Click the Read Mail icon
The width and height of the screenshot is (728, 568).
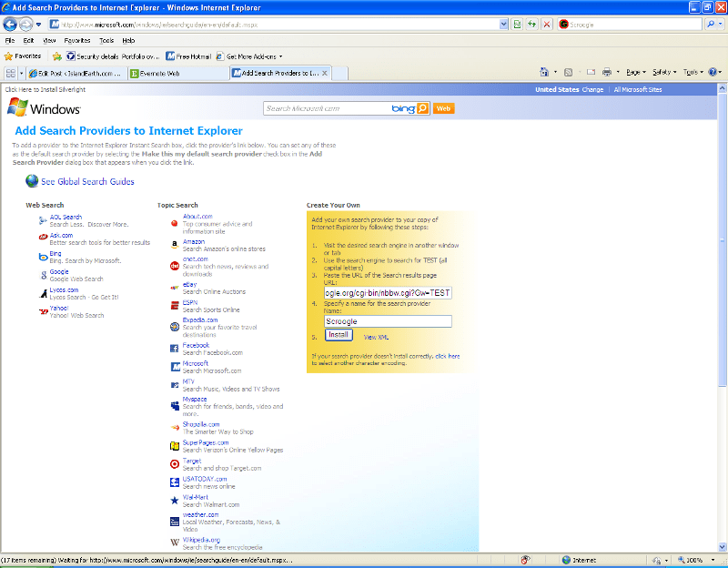click(x=590, y=71)
